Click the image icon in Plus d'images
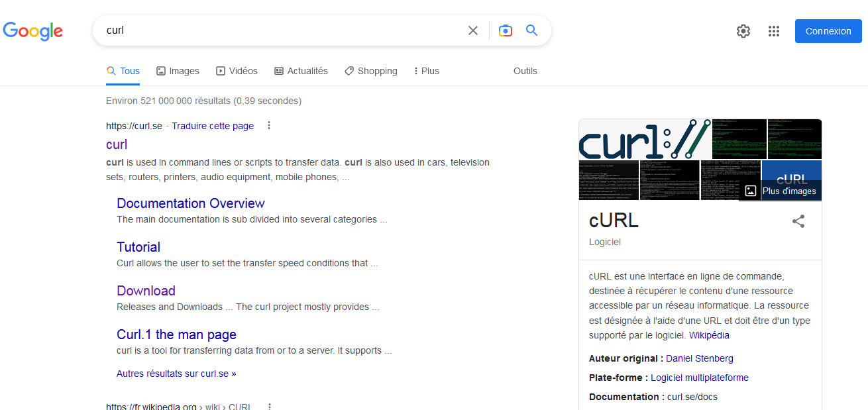The width and height of the screenshot is (868, 410). pyautogui.click(x=751, y=191)
